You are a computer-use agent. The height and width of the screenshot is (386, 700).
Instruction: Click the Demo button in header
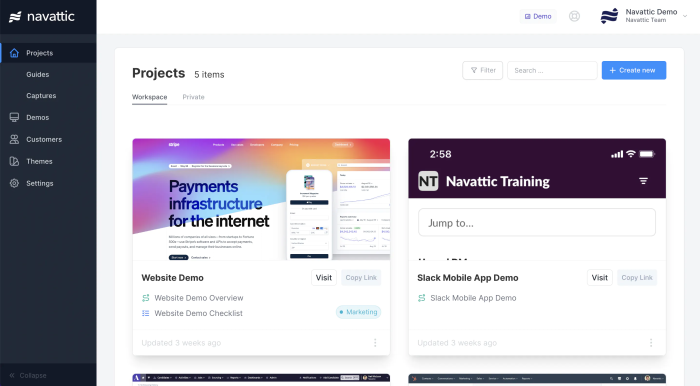click(538, 16)
